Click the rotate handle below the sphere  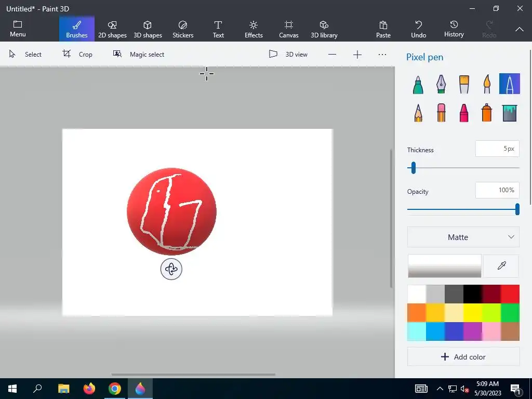[171, 270]
